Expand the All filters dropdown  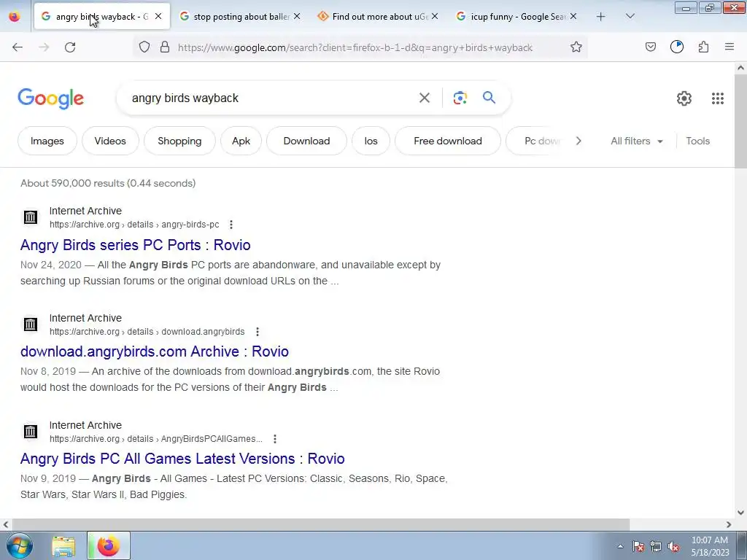pyautogui.click(x=637, y=141)
